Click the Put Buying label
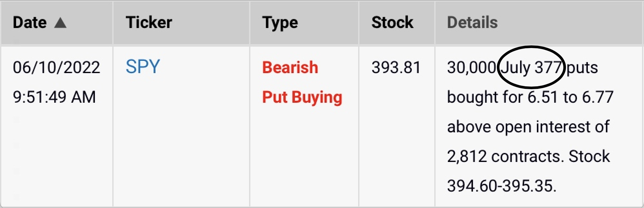 [302, 97]
